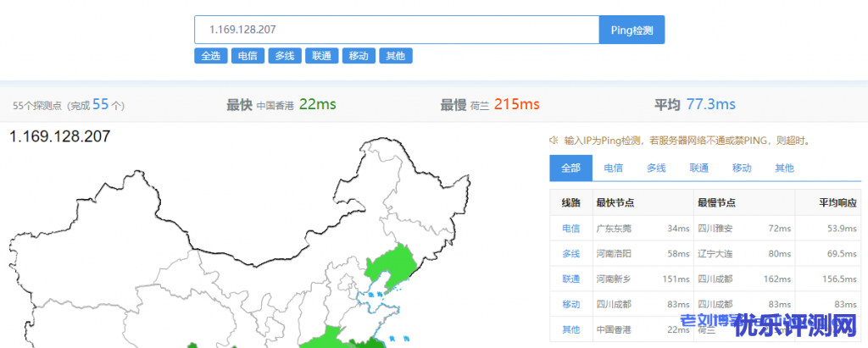Viewport: 868px width, 348px height.
Task: Open the 其他 line link in table
Action: [570, 329]
